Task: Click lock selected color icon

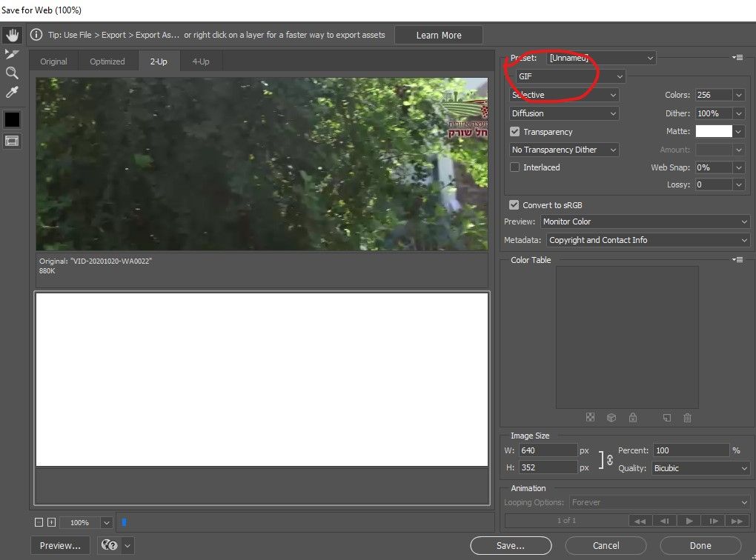Action: click(633, 417)
